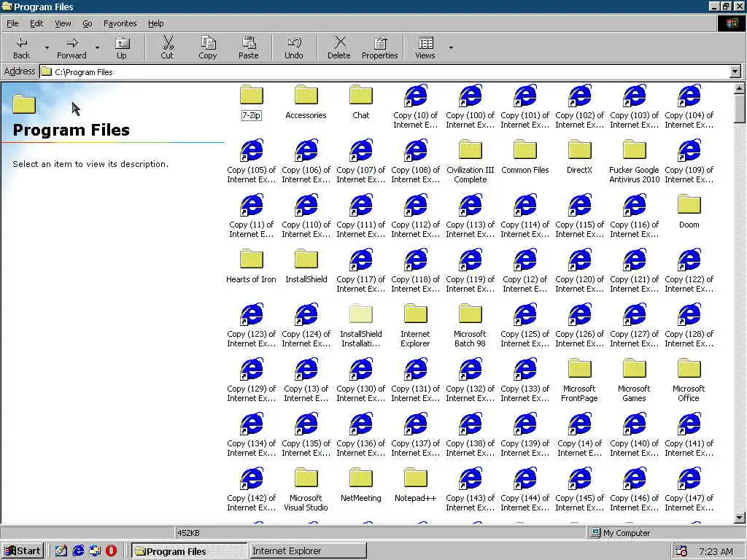This screenshot has height=560, width=747.
Task: Select the InstallShield folder
Action: click(306, 266)
